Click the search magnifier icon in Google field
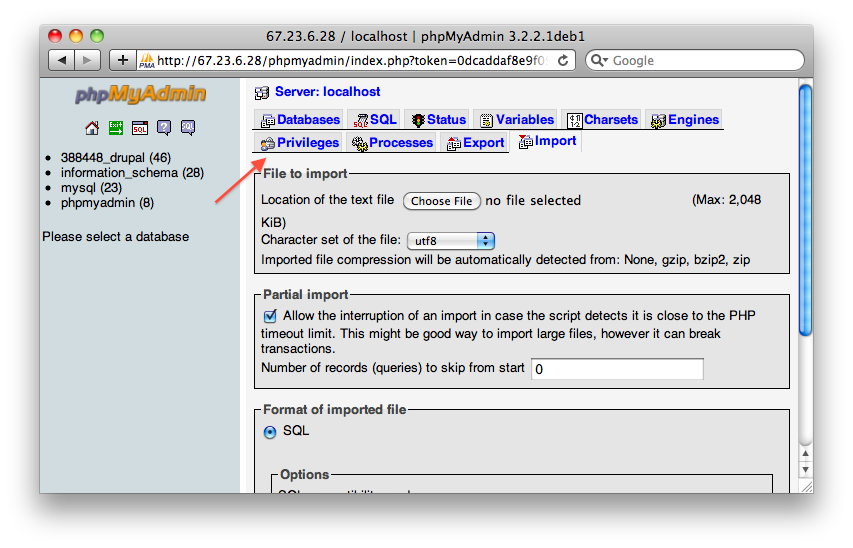Image resolution: width=853 pixels, height=548 pixels. (x=599, y=60)
